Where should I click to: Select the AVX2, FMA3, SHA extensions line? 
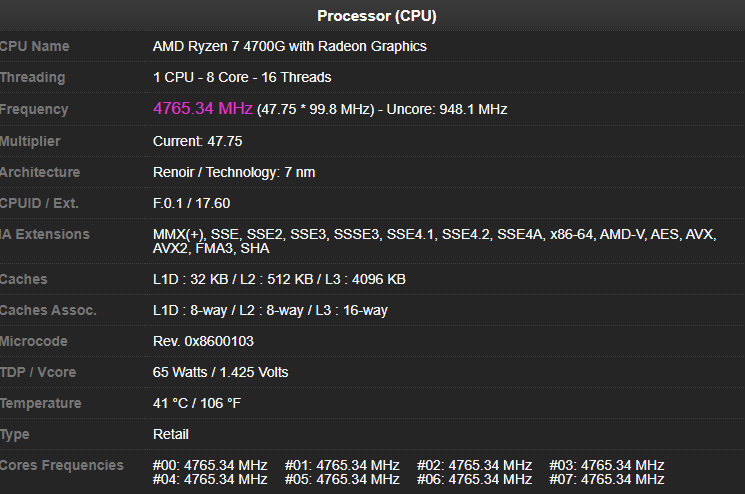(211, 248)
